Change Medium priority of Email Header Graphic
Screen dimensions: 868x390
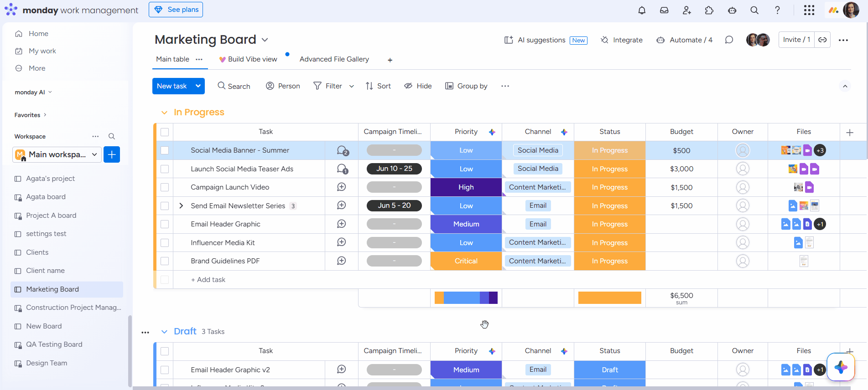point(466,224)
